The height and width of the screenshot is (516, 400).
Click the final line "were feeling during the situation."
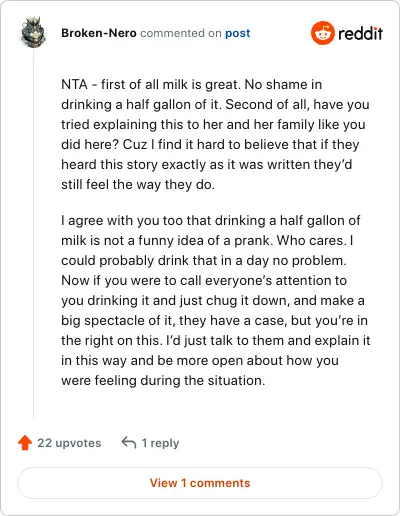[163, 380]
